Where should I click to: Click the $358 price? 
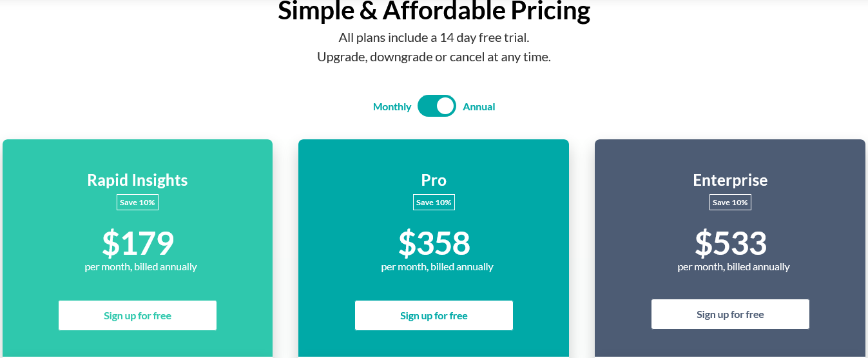click(x=434, y=243)
